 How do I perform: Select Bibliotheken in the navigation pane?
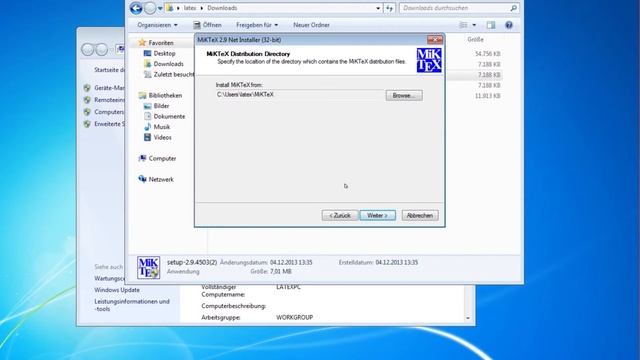click(x=165, y=95)
